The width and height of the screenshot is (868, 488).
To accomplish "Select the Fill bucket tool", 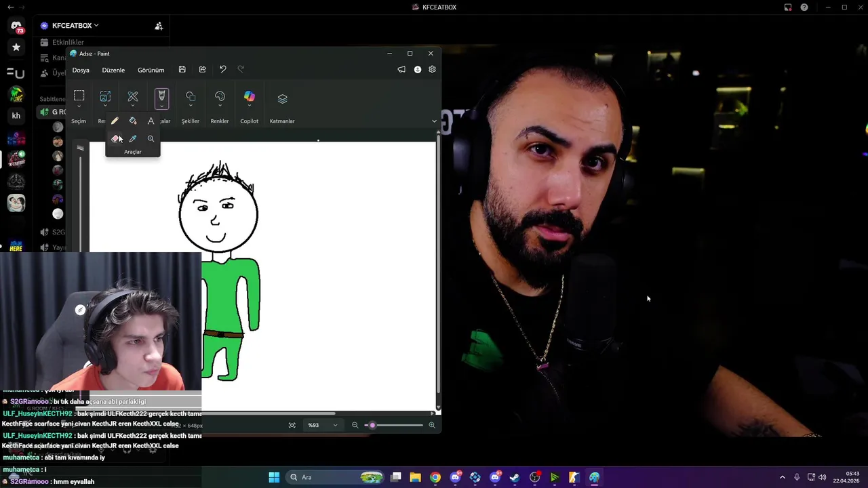I will tap(133, 121).
